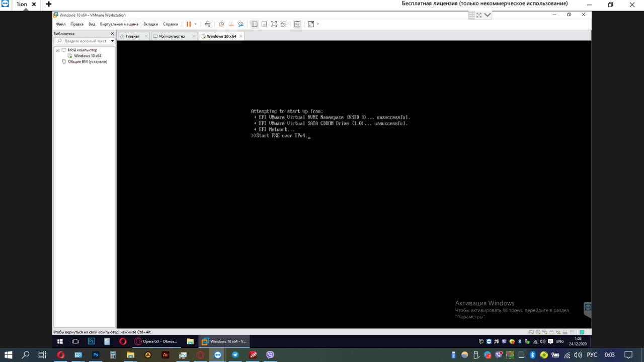Open the stretch display dropdown arrow
The image size is (644, 362).
[318, 24]
